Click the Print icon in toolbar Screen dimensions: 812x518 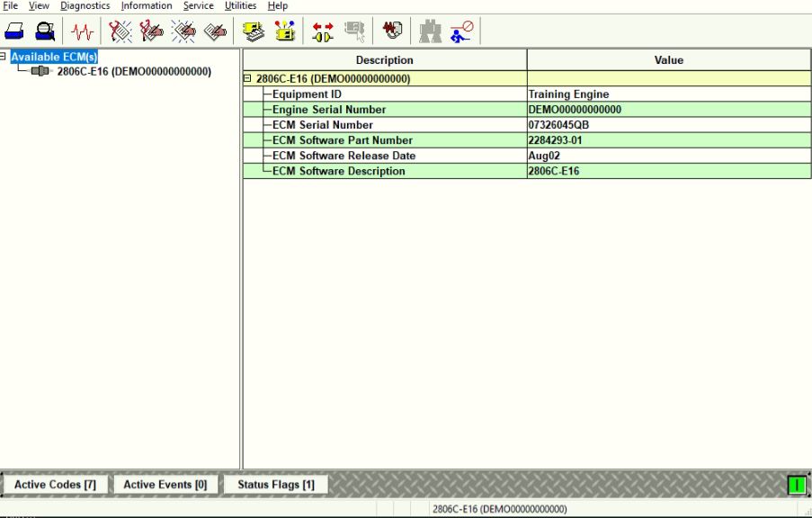click(15, 31)
